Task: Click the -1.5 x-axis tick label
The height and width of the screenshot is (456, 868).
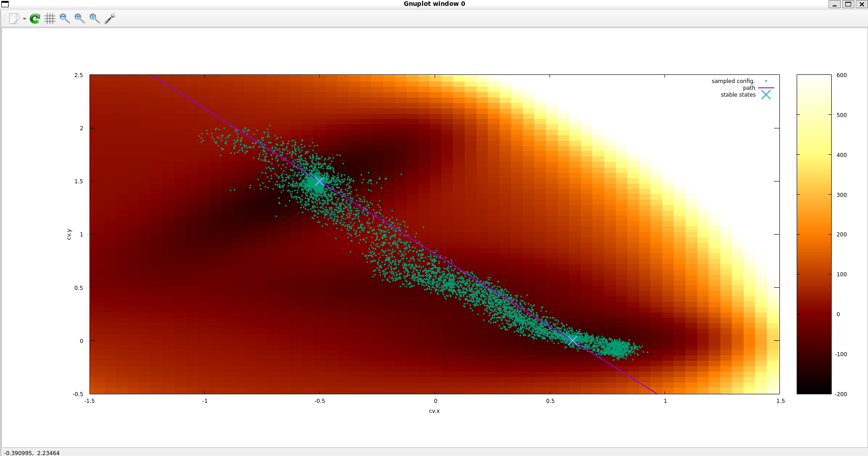Action: point(89,401)
